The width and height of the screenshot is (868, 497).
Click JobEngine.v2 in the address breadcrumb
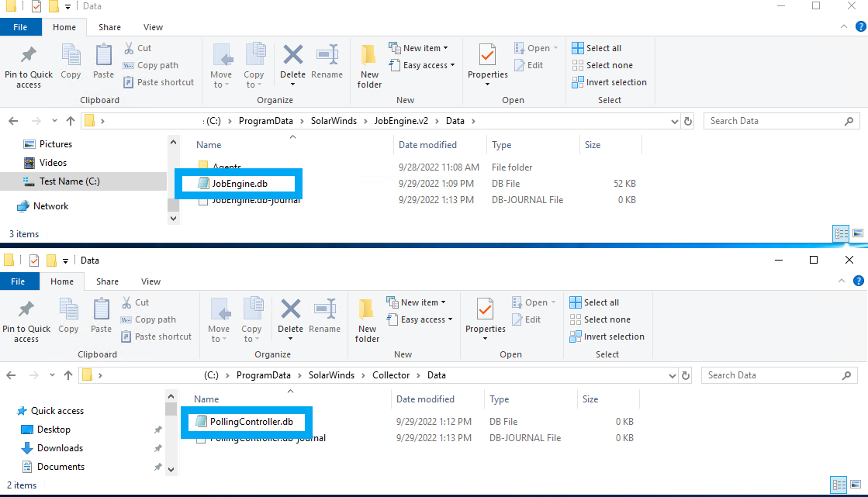[401, 121]
